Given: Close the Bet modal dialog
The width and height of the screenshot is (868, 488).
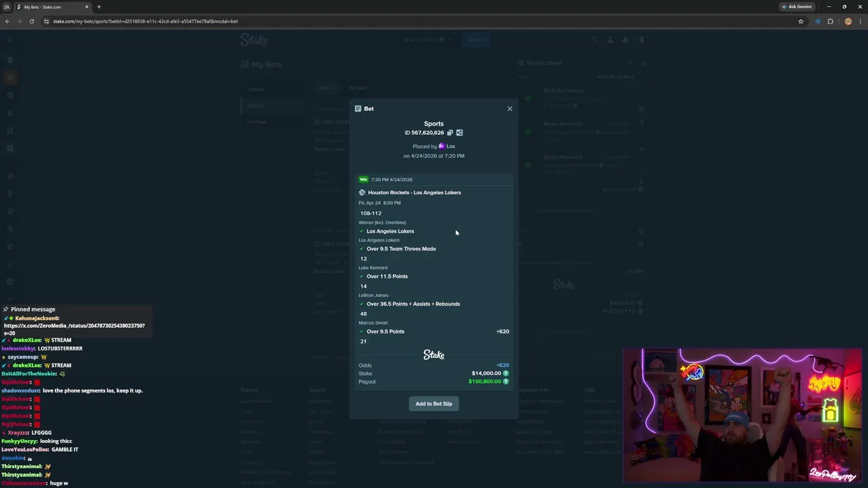Looking at the screenshot, I should tap(510, 108).
